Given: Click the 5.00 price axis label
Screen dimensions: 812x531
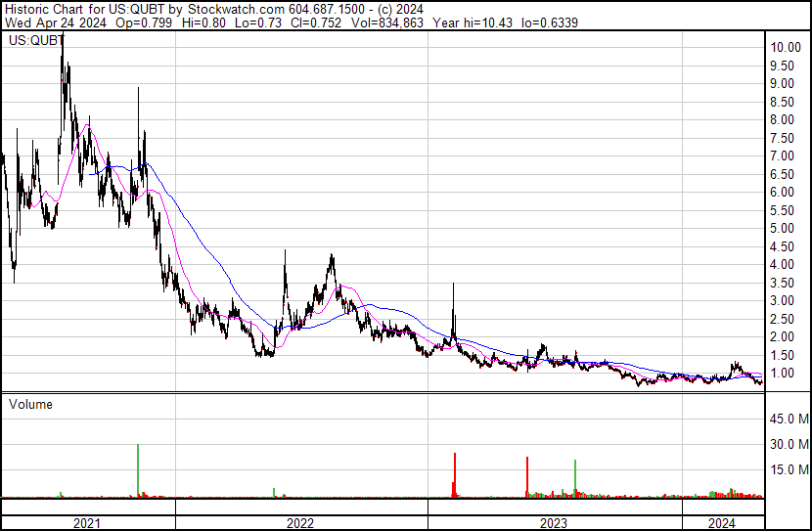Looking at the screenshot, I should point(783,229).
